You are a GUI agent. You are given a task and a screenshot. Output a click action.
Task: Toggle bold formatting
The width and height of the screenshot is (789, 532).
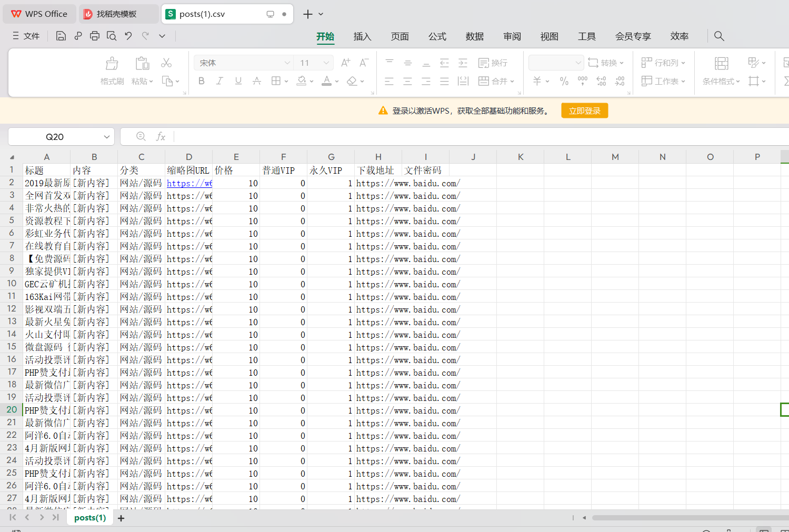pyautogui.click(x=202, y=81)
